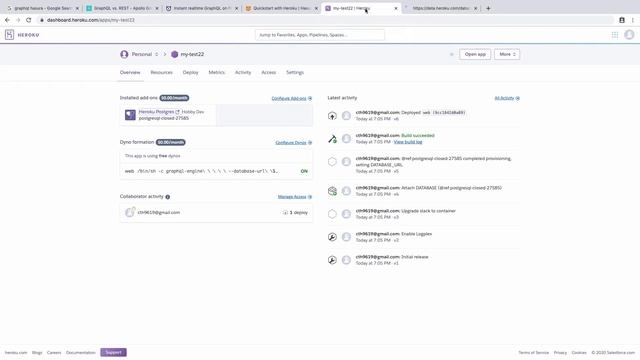Viewport: 640px width, 360px height.
Task: Click the Heroku Postgres add-on icon
Action: tap(130, 115)
